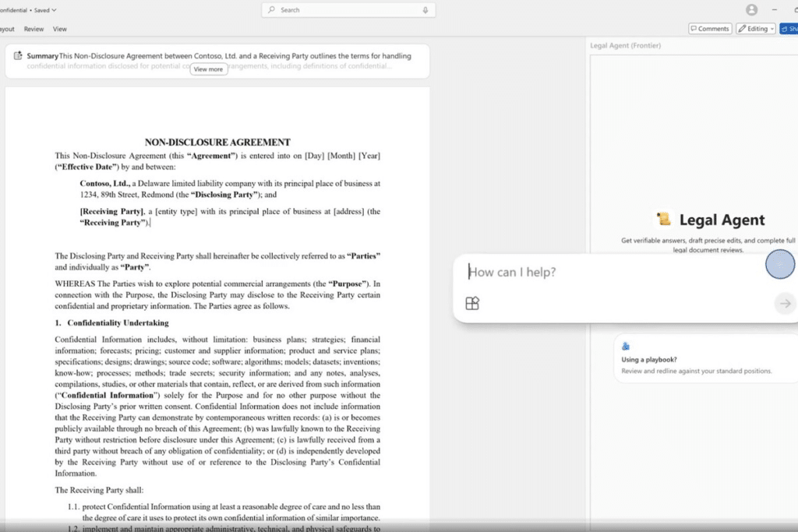Open the account profile avatar
This screenshot has width=798, height=532.
pyautogui.click(x=752, y=9)
